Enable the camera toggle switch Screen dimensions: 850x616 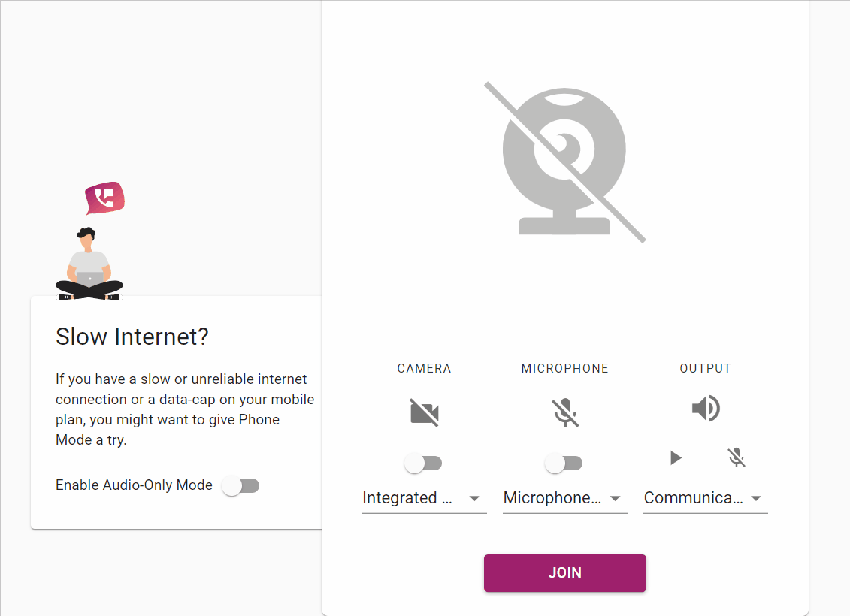tap(423, 463)
